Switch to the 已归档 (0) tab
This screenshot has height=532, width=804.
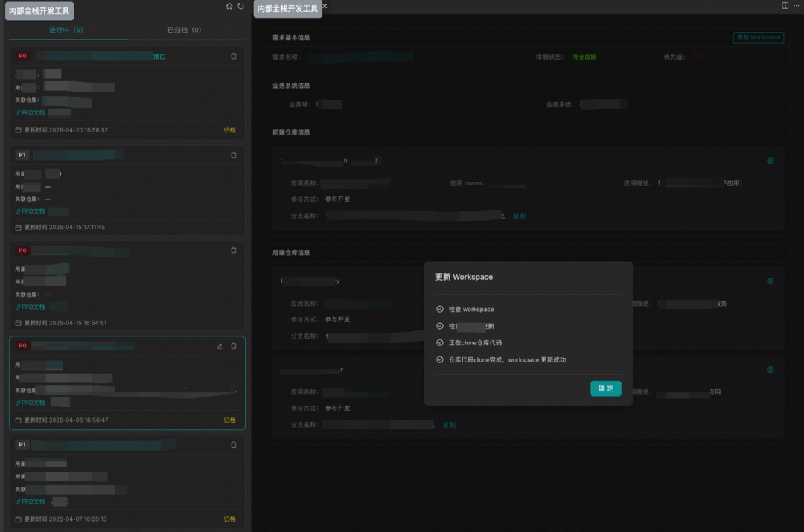[x=184, y=30]
